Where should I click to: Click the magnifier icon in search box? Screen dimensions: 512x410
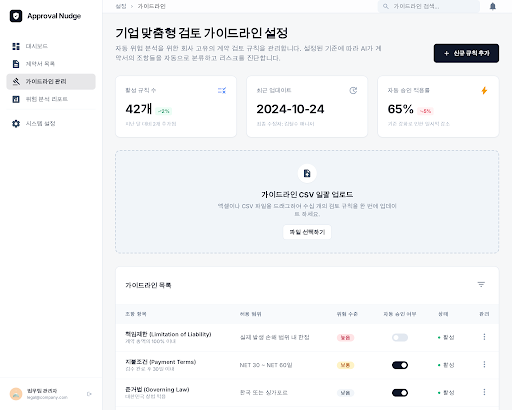click(386, 6)
